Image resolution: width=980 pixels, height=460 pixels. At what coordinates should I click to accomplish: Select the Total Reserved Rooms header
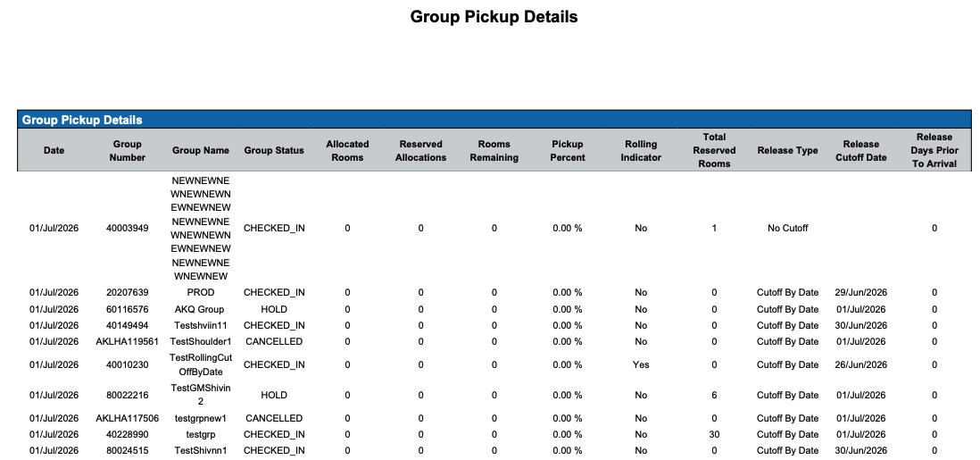pos(714,150)
